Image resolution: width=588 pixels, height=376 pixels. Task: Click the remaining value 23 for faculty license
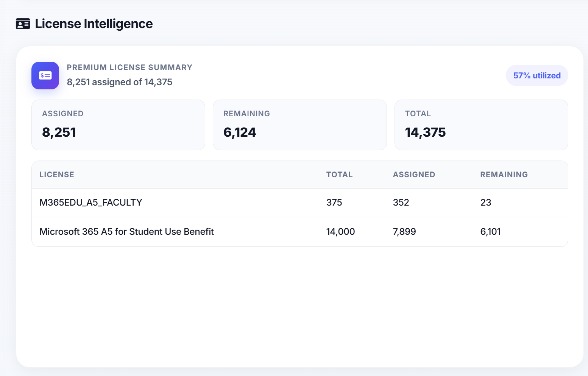pos(486,203)
